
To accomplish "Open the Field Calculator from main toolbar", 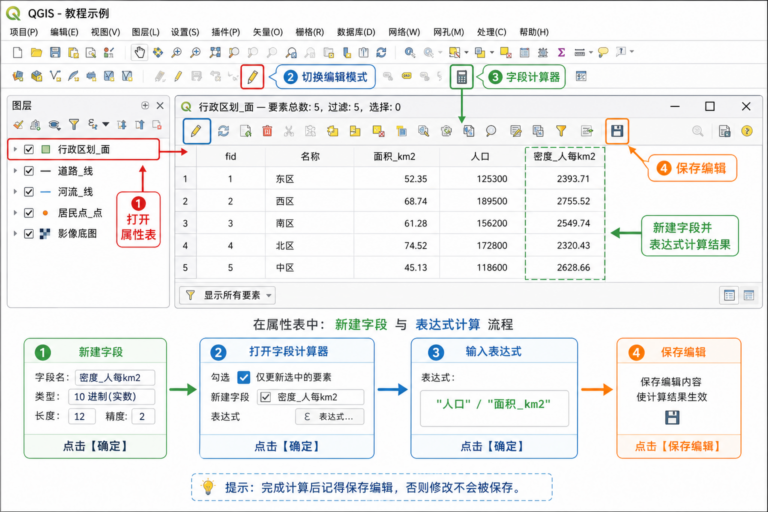I will (x=461, y=77).
